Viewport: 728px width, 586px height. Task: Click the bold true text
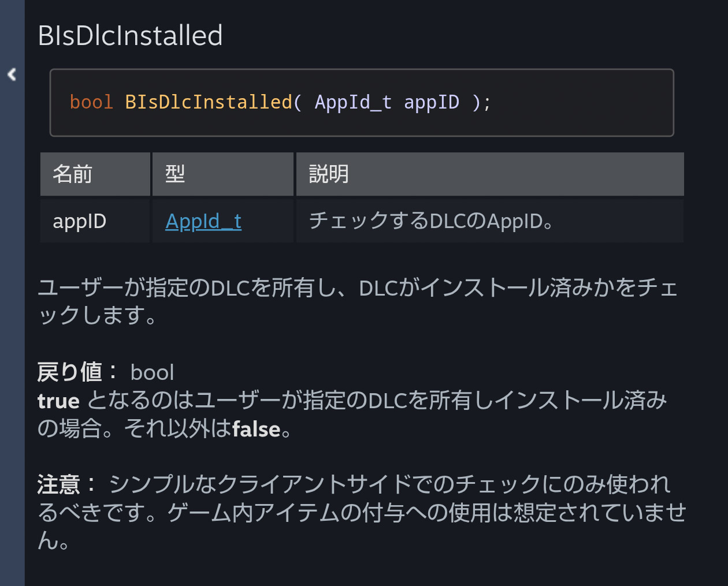58,401
